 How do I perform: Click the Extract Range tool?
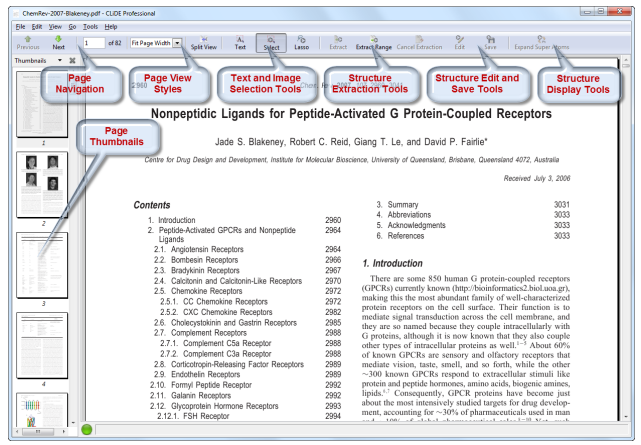pyautogui.click(x=374, y=43)
